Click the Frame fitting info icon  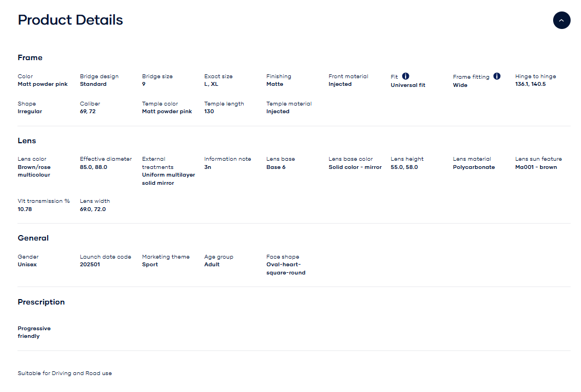pyautogui.click(x=497, y=77)
